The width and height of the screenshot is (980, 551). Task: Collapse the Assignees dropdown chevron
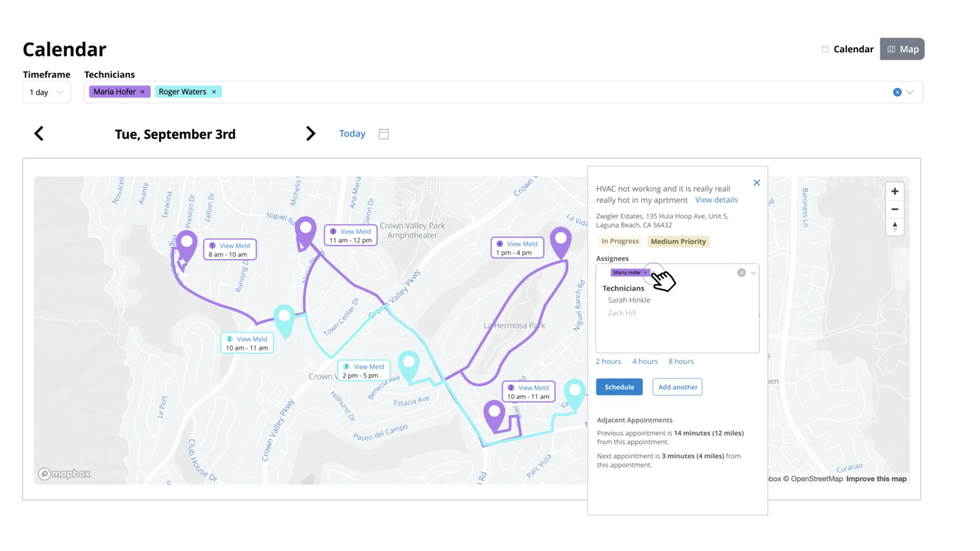[x=753, y=273]
